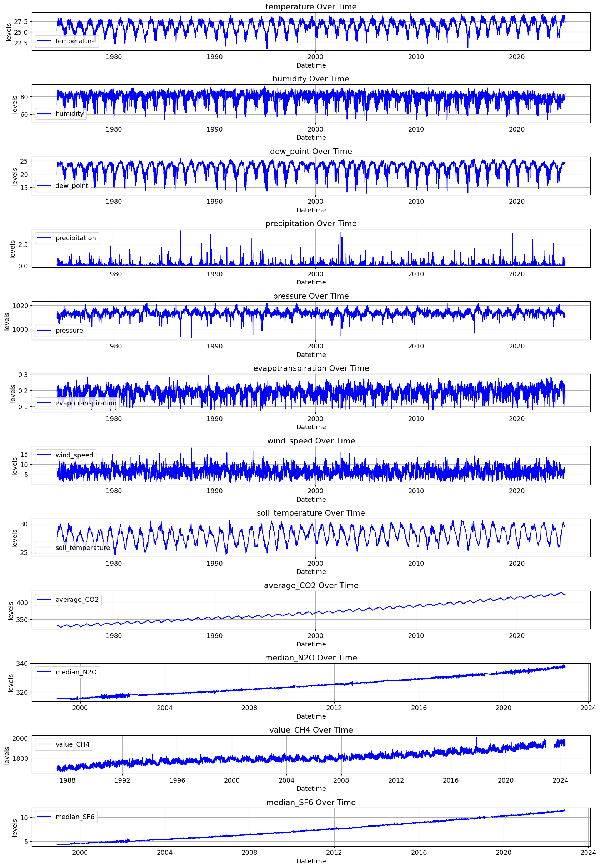Click the value_CH4 legend entry

[64, 745]
